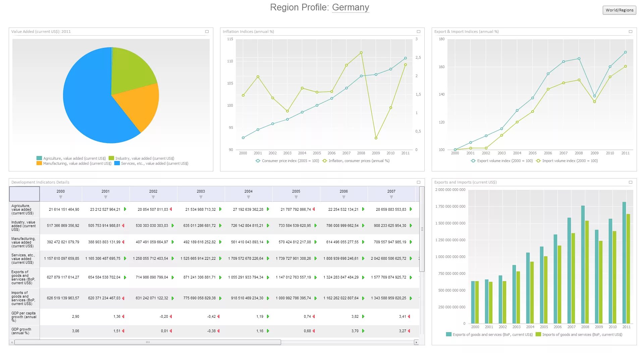Screen dimensions: 644x353
Task: Select the Agriculture, value added row header
Action: coord(24,210)
